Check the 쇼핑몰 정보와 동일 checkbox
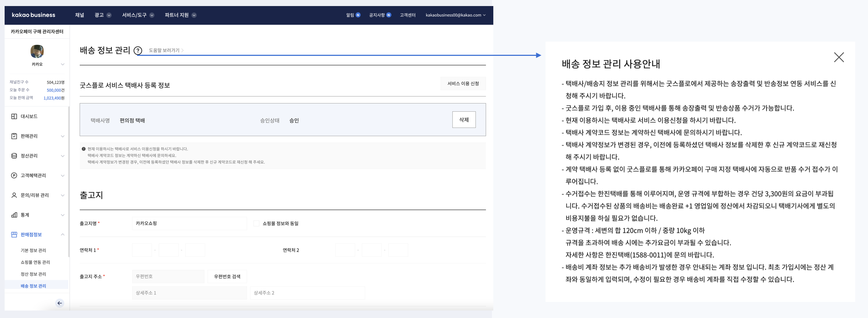 [x=256, y=223]
